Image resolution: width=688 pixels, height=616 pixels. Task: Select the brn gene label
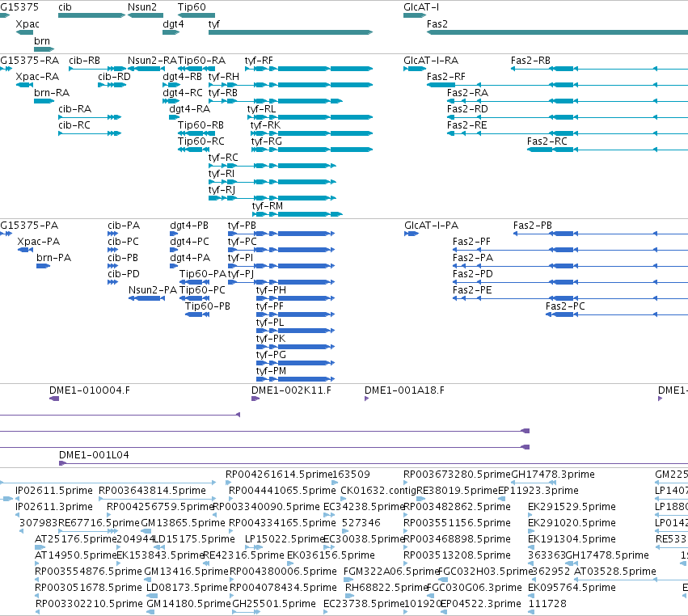[42, 40]
